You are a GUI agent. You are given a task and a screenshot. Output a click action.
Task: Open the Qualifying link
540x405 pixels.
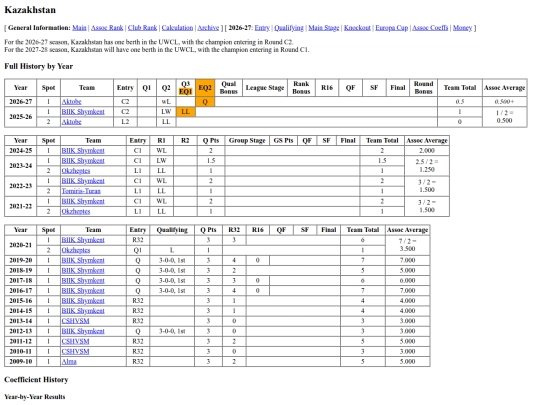point(289,28)
